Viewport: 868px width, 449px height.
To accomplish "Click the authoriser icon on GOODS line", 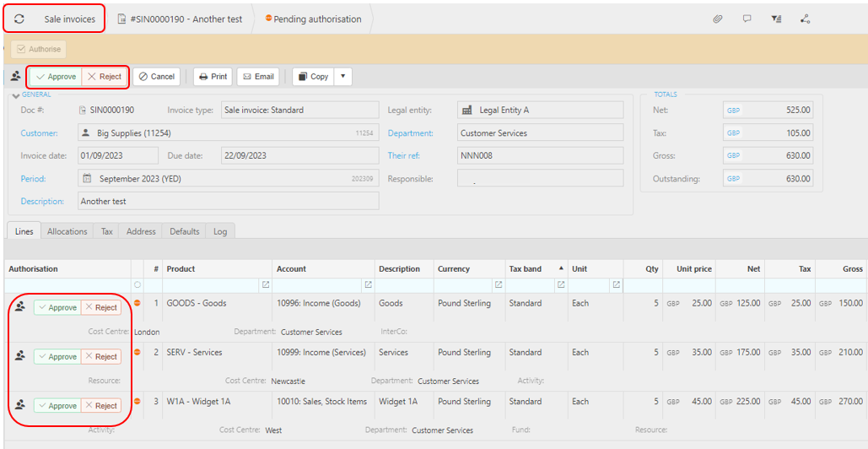I will pyautogui.click(x=20, y=306).
